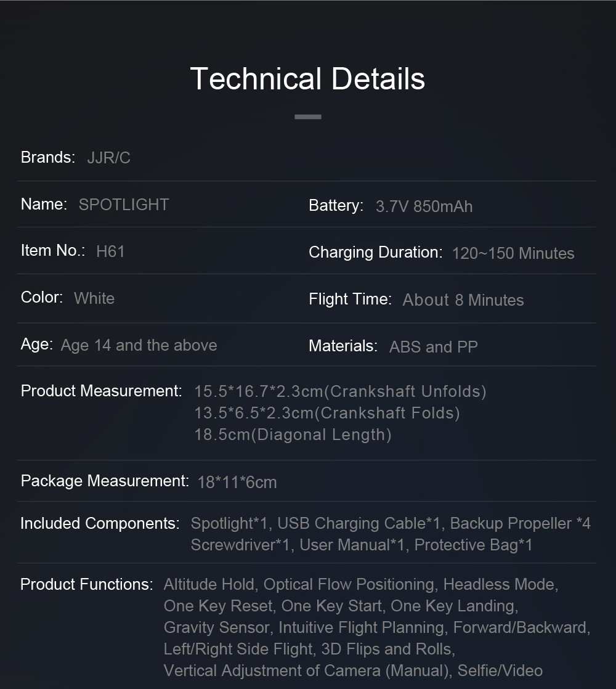Click the ABS and PP materials text
Viewport: 616px width, 689px height.
pyautogui.click(x=433, y=347)
